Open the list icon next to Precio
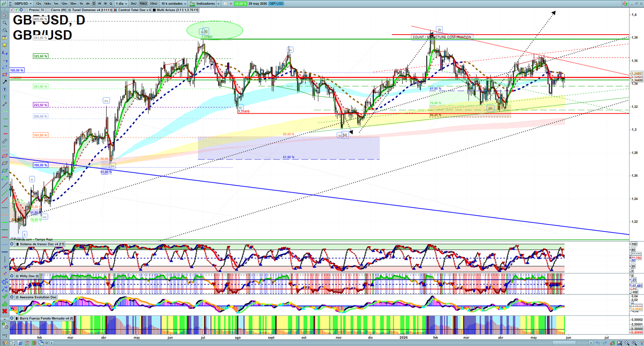Image resolution: width=644 pixels, height=346 pixels. pos(43,10)
